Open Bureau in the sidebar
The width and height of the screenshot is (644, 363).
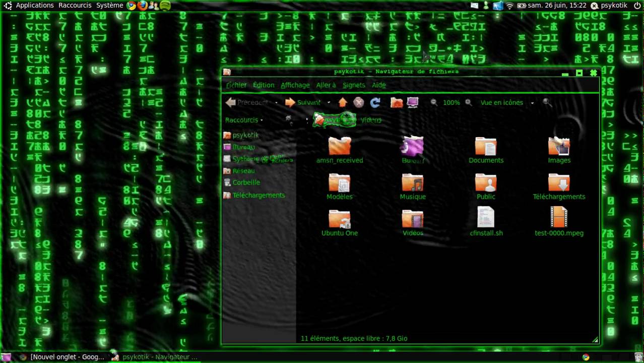coord(239,147)
